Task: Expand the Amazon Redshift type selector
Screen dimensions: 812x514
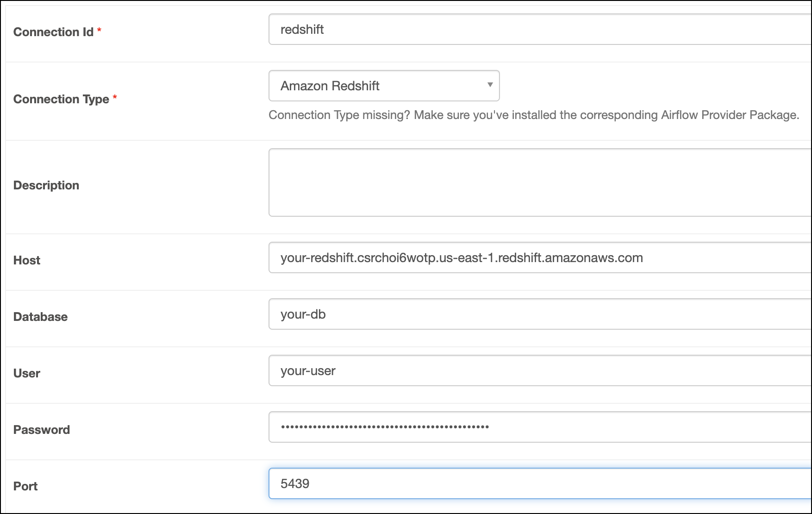Action: (383, 86)
